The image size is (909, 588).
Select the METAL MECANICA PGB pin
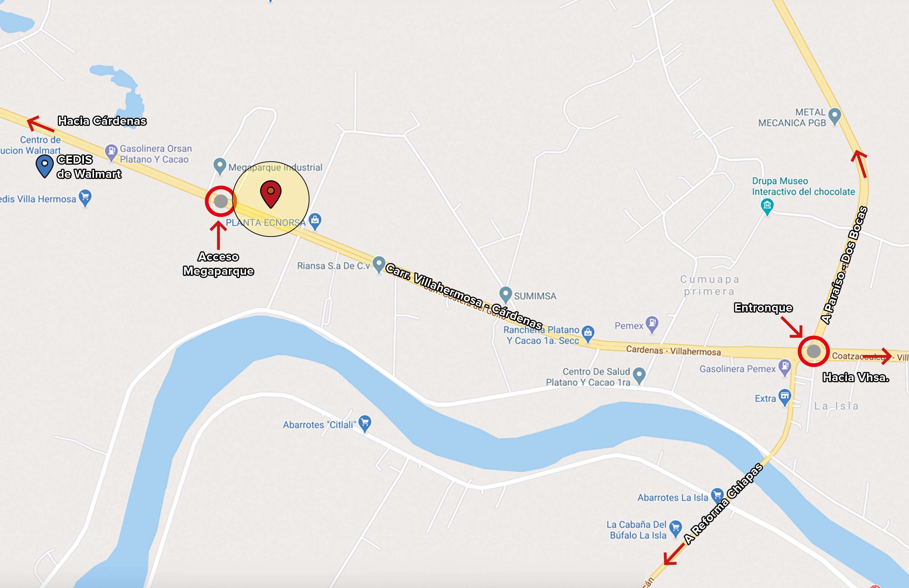pos(835,116)
